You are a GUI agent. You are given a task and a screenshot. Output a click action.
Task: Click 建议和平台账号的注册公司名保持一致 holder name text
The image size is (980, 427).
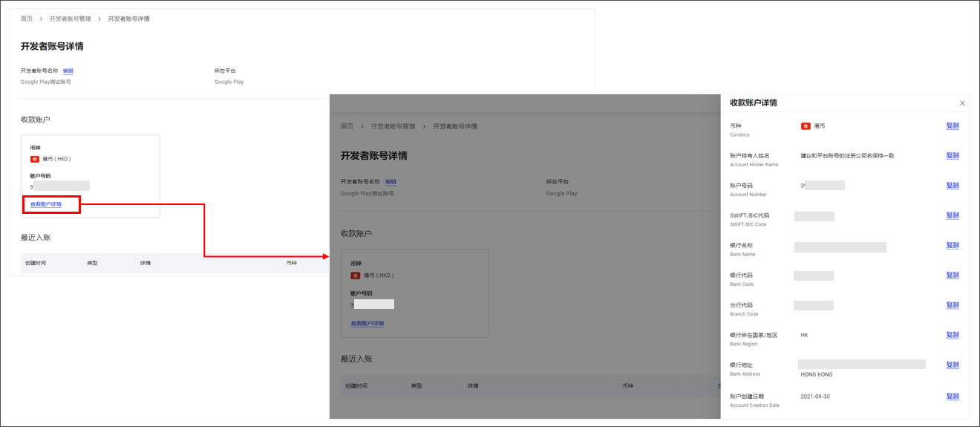point(847,156)
